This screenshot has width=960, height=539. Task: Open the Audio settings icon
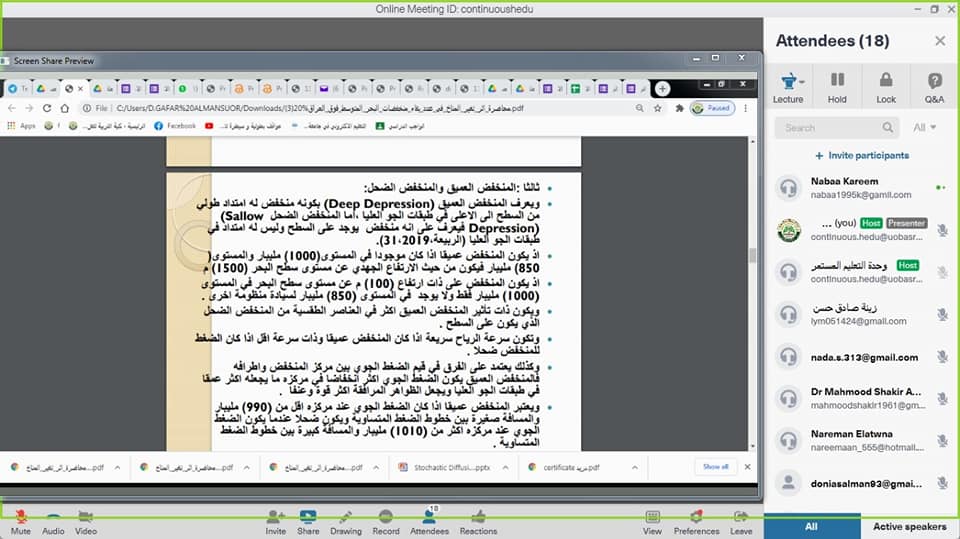click(52, 516)
